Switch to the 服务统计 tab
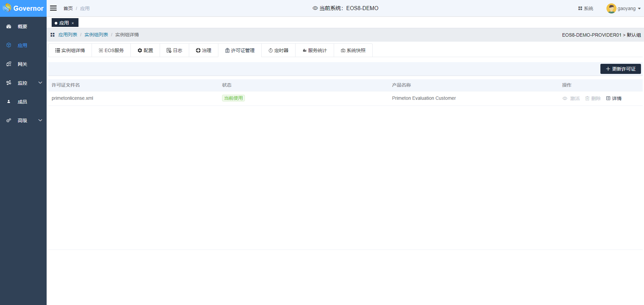Screen dimensions: 644x305 (314, 50)
